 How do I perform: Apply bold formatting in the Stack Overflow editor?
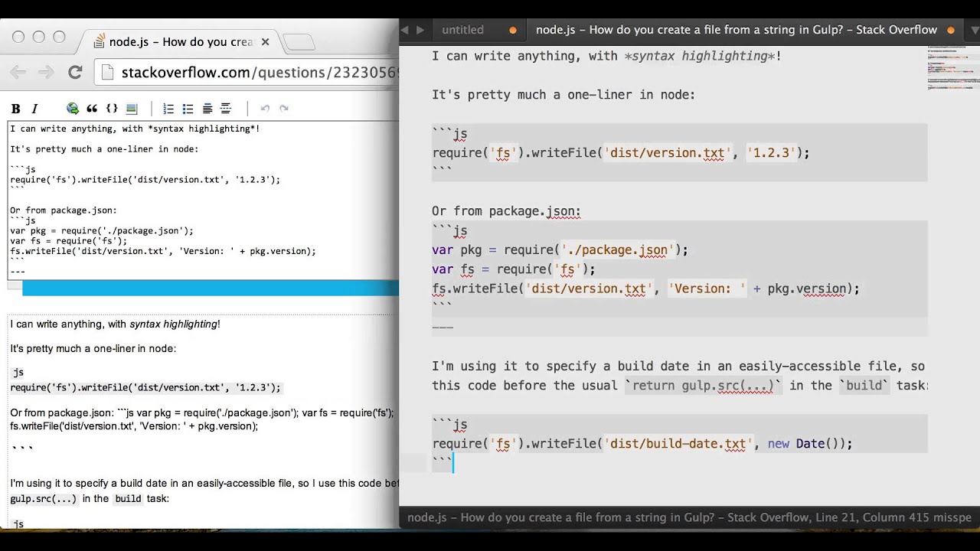pos(15,109)
